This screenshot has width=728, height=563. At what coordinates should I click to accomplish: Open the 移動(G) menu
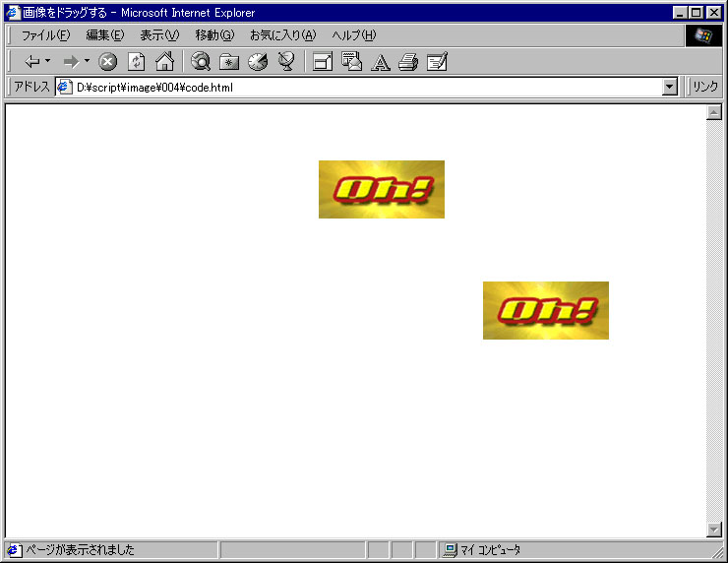[x=214, y=35]
